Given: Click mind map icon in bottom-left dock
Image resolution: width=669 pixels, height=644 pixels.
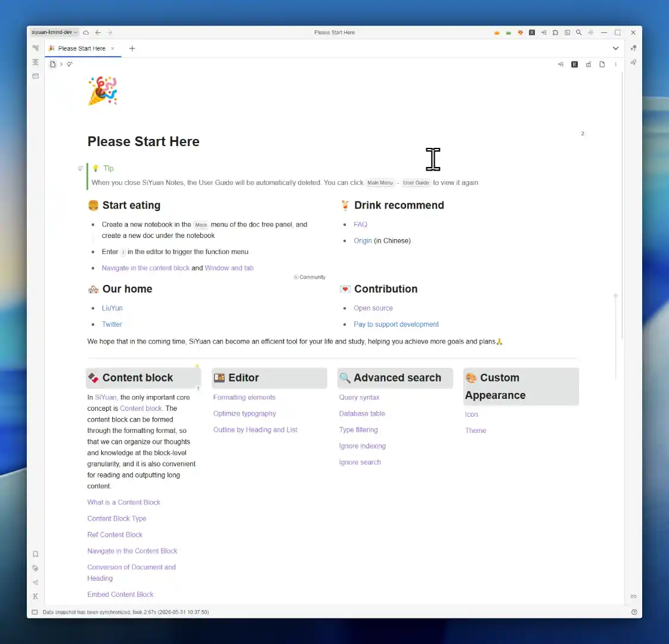Looking at the screenshot, I should (x=35, y=582).
